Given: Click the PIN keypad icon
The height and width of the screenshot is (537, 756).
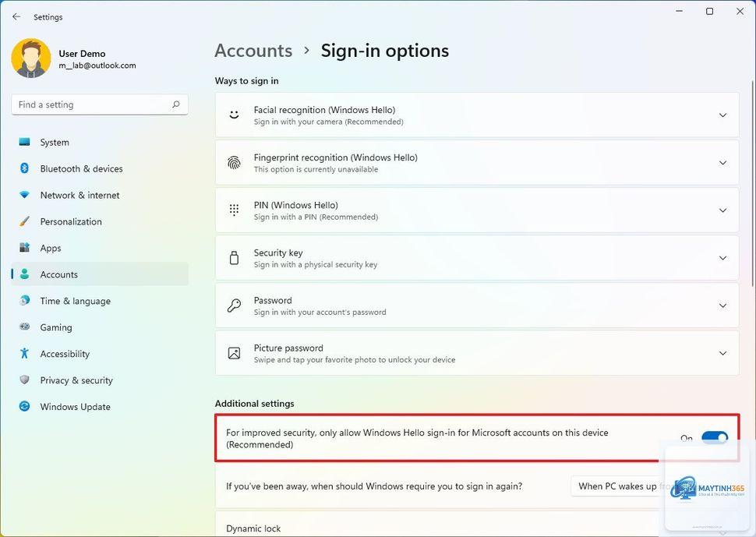Looking at the screenshot, I should point(234,210).
